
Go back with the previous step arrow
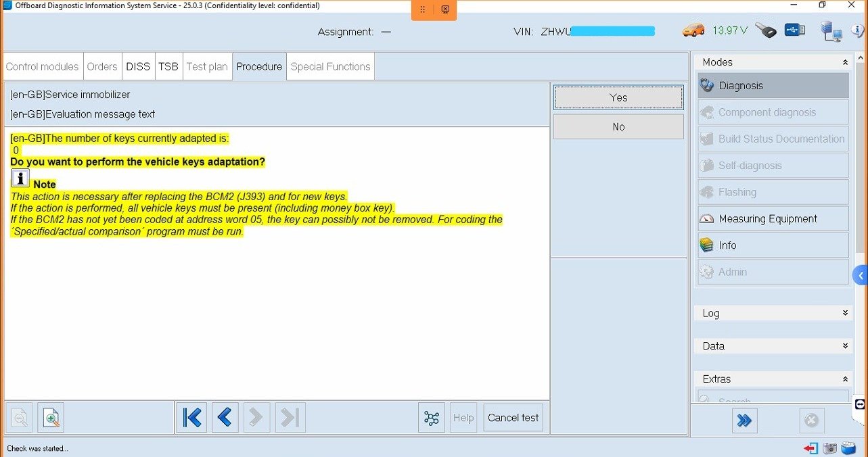[225, 418]
